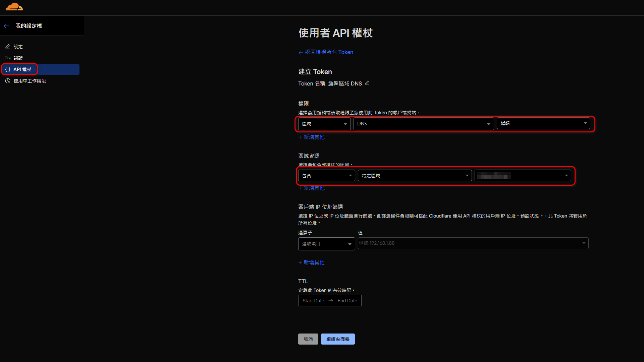Click the Cloudflare logo icon
Screen dimensions: 644x362
14,7
